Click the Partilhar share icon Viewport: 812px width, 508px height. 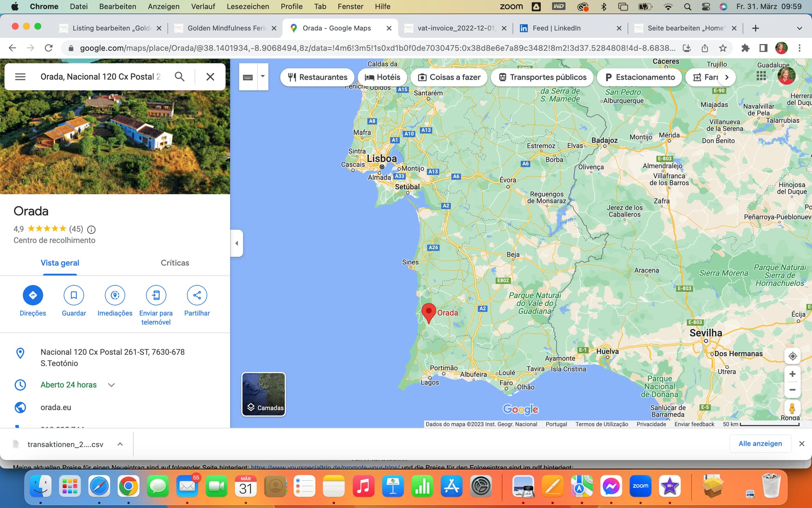(197, 295)
